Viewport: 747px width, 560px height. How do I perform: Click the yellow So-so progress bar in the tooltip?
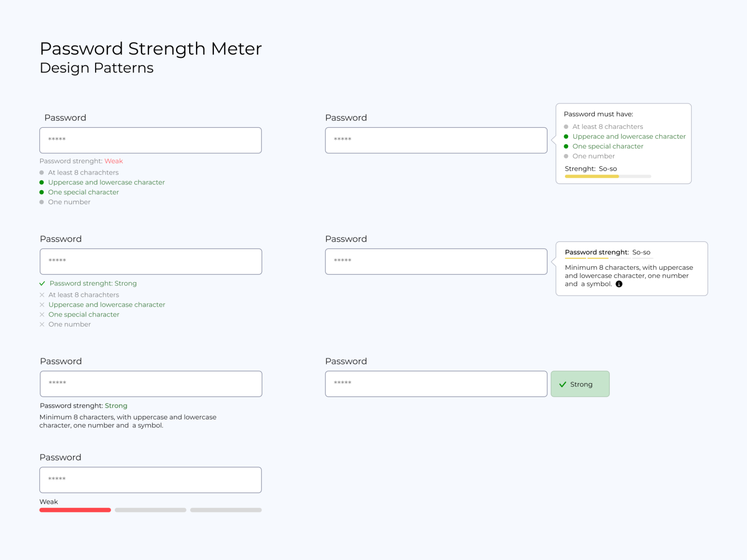tap(592, 176)
